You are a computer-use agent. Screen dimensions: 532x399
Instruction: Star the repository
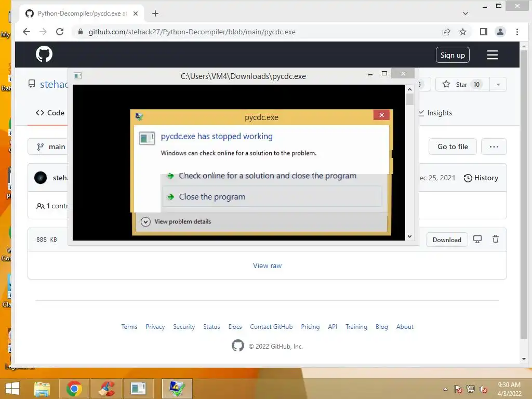click(x=462, y=85)
